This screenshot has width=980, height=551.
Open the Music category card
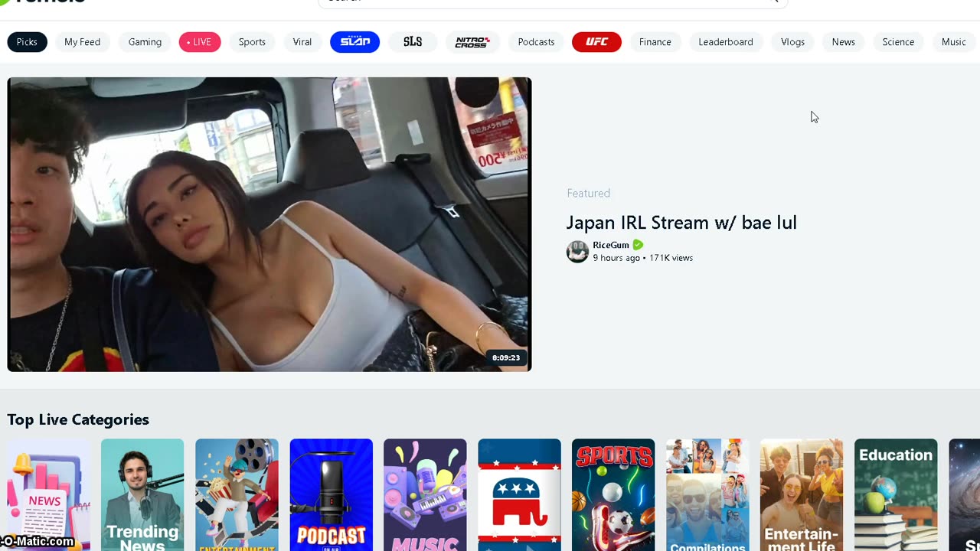pos(425,494)
